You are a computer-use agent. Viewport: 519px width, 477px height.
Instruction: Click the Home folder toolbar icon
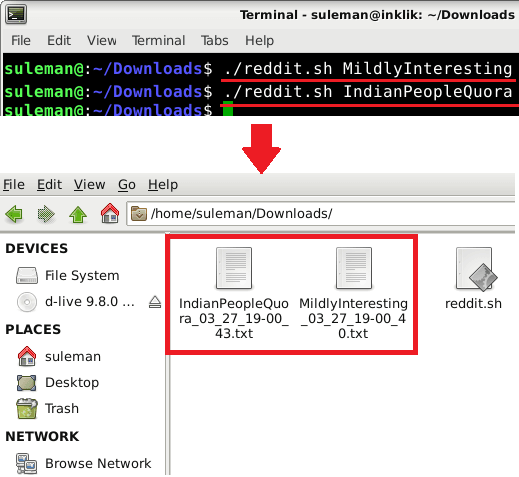pos(110,213)
